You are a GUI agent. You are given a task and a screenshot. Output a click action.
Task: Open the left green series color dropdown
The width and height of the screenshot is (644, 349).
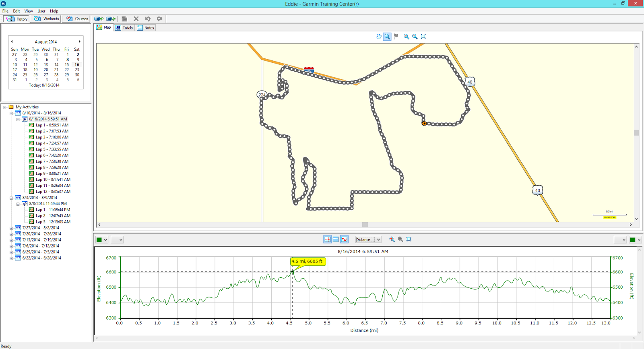pyautogui.click(x=101, y=240)
